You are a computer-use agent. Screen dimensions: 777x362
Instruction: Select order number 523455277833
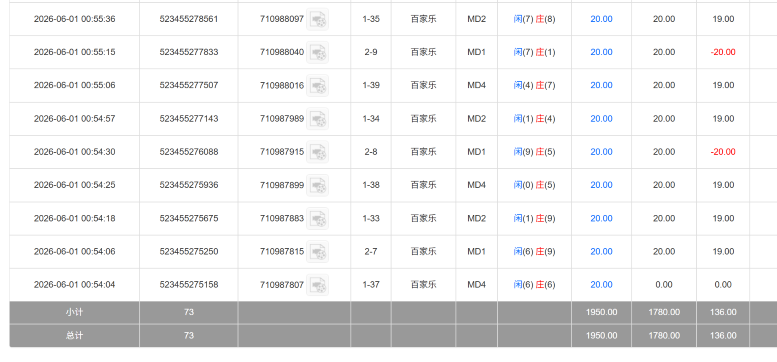tap(189, 52)
